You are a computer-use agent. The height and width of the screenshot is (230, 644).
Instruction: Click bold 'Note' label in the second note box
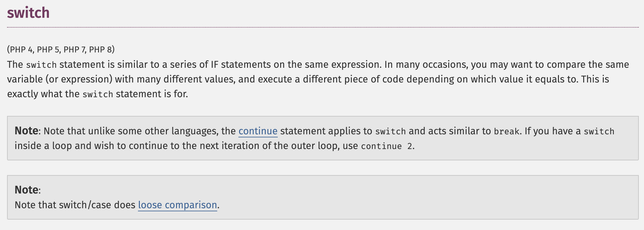(x=26, y=190)
